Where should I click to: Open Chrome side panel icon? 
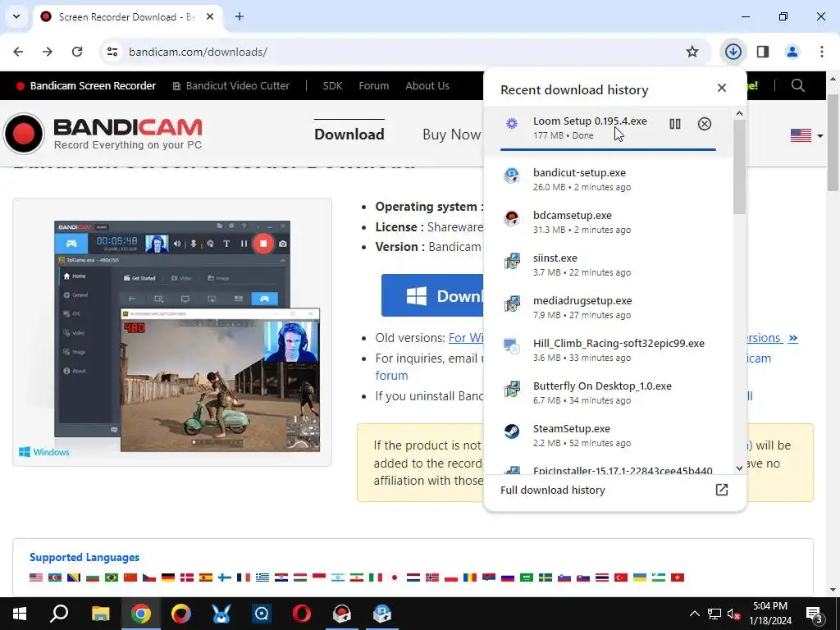pyautogui.click(x=763, y=52)
